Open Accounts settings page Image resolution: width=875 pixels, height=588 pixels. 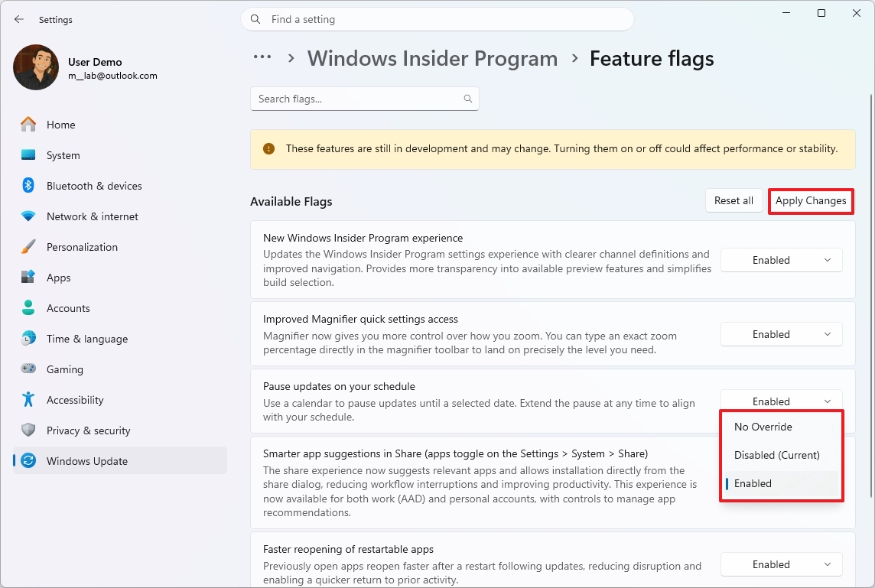coord(120,308)
